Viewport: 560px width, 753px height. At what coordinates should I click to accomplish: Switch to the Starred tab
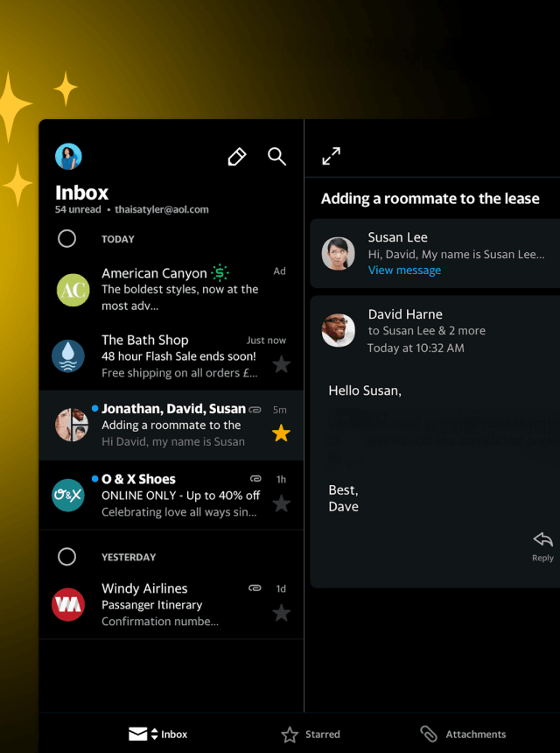311,734
